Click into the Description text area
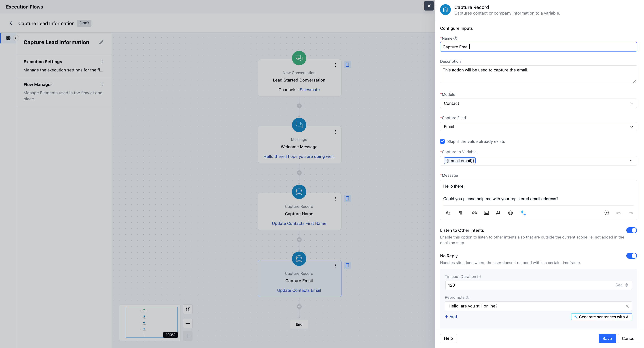 (538, 74)
